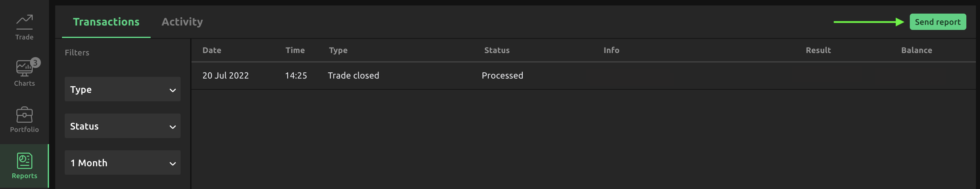The width and height of the screenshot is (980, 189).
Task: Open the Charts monitor icon
Action: pyautogui.click(x=24, y=69)
